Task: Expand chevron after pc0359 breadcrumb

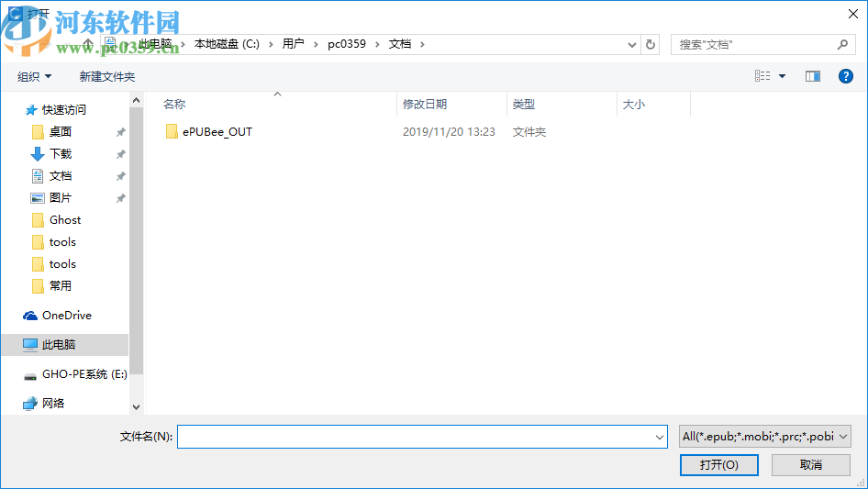Action: (377, 44)
